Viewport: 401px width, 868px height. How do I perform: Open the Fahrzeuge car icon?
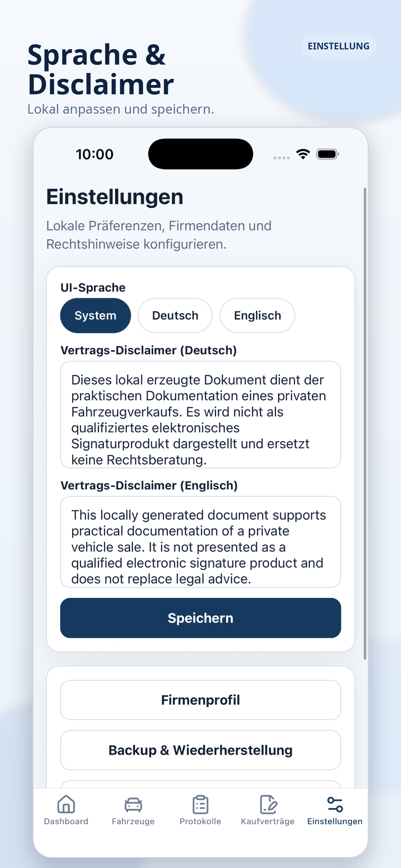pyautogui.click(x=133, y=805)
